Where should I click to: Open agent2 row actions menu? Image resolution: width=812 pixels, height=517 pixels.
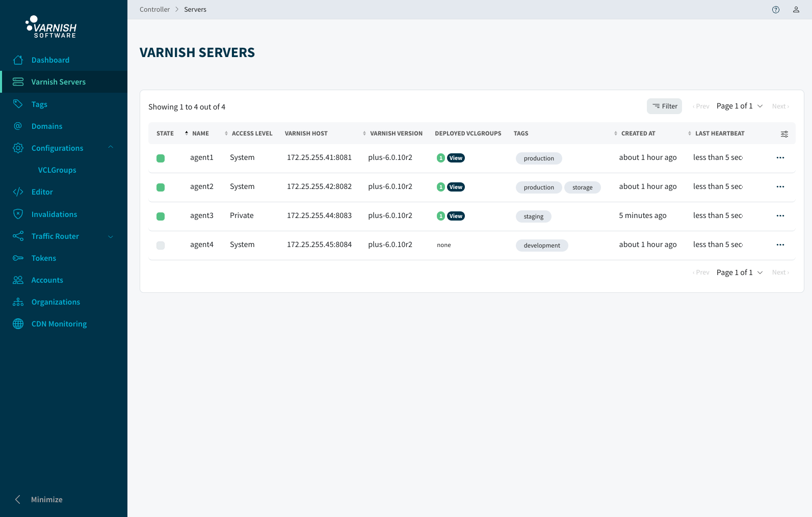click(x=780, y=187)
